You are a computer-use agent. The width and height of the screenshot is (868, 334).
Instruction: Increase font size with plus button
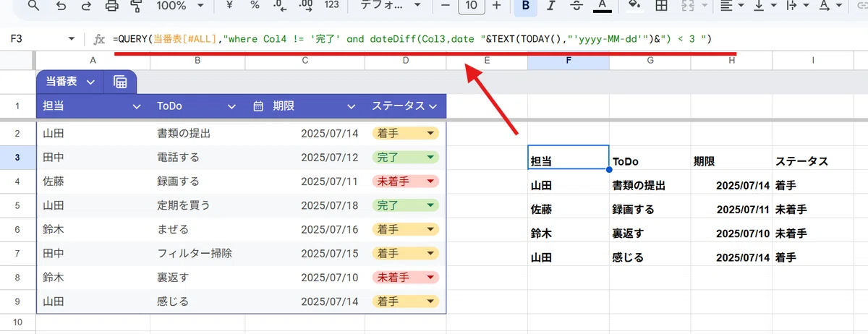[x=496, y=6]
